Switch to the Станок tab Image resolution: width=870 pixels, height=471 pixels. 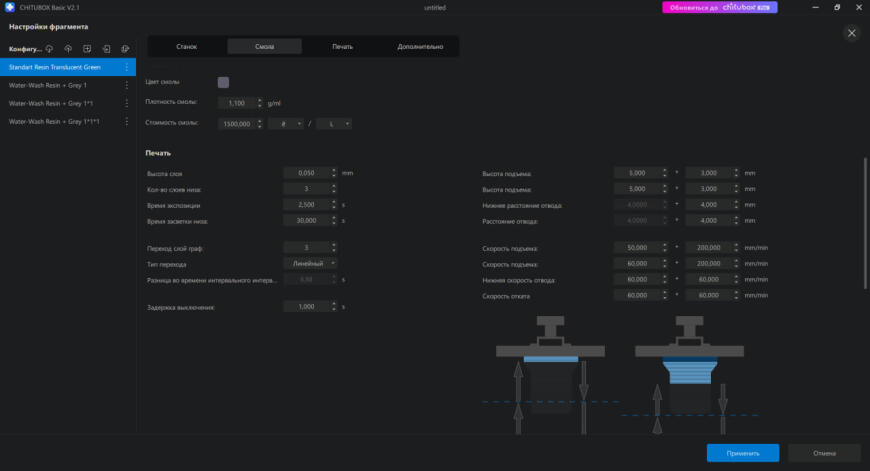click(186, 47)
